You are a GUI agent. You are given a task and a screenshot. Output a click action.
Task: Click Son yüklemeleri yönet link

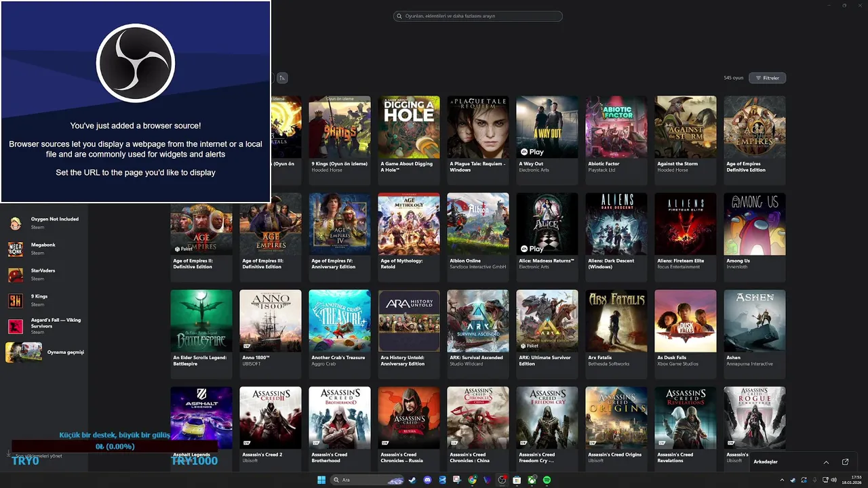tap(39, 456)
